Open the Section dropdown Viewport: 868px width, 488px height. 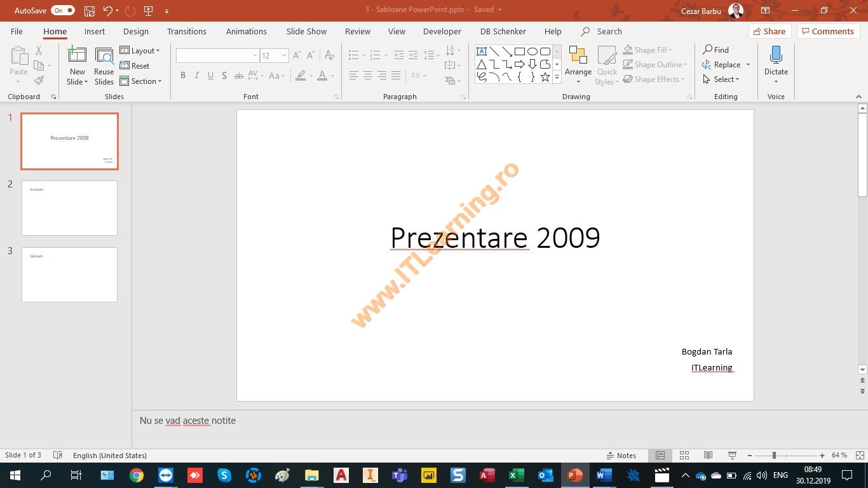tap(141, 81)
